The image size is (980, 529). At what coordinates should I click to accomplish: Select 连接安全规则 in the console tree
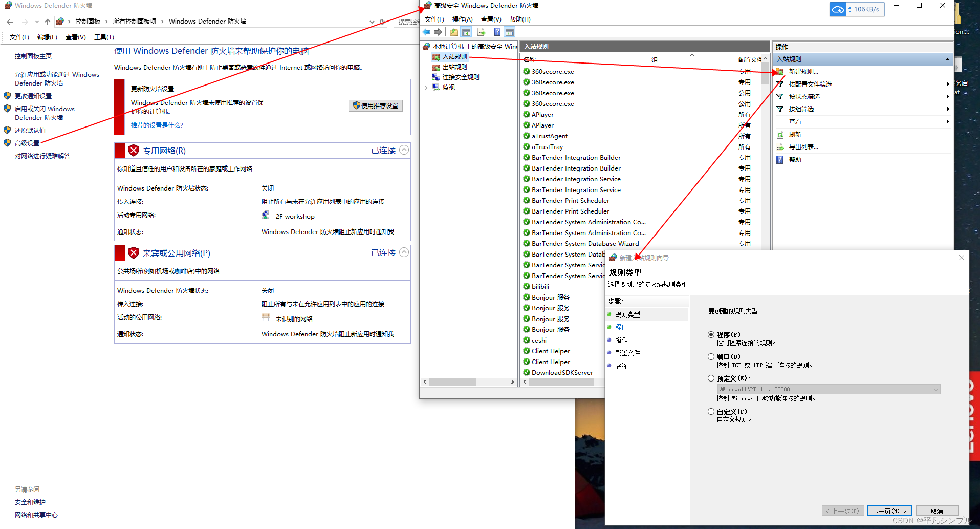tap(461, 77)
